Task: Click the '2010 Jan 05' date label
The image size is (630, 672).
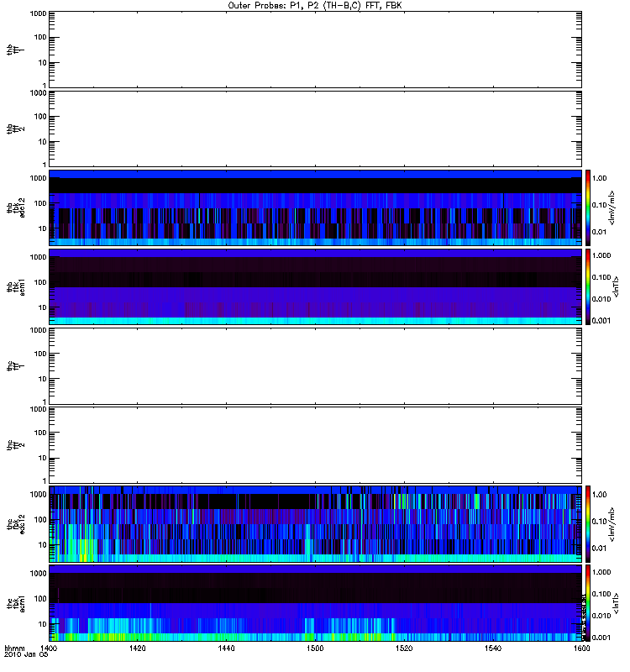Action: pos(26,654)
